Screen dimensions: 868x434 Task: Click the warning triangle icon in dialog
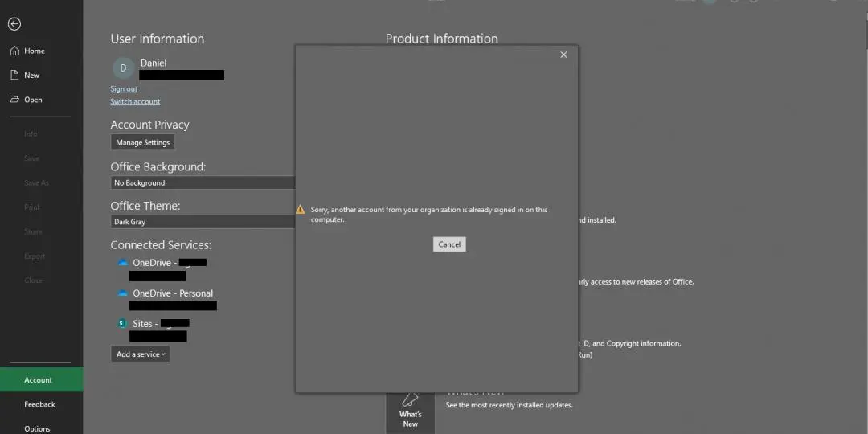[301, 210]
